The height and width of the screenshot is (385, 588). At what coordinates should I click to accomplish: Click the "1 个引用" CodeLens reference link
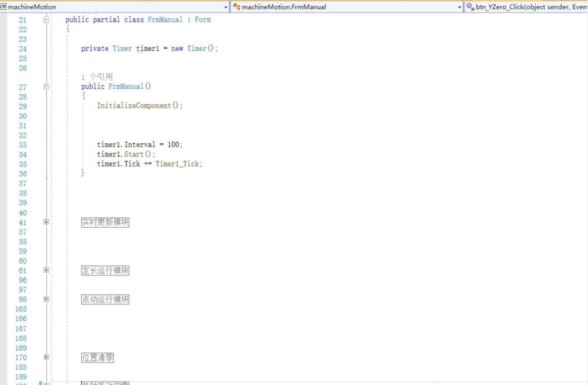coord(96,77)
